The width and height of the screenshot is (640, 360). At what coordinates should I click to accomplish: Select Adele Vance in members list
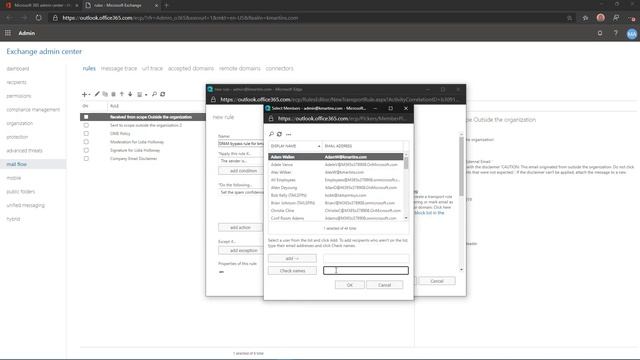[336, 164]
